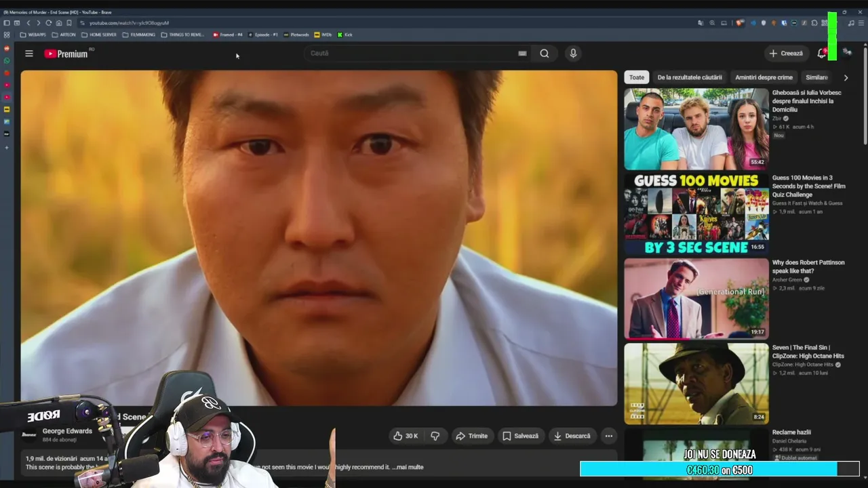Open the FILMMAKING bookmark folder
The image size is (868, 488).
(x=139, y=35)
